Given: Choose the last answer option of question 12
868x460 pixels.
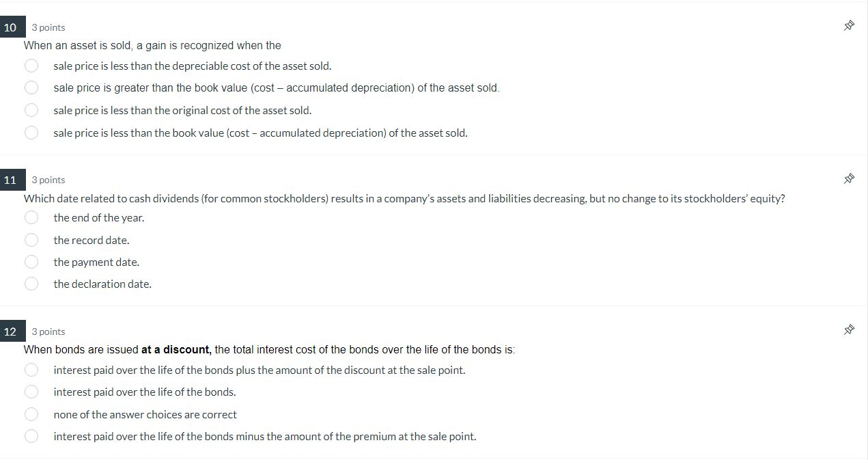Looking at the screenshot, I should pos(31,436).
